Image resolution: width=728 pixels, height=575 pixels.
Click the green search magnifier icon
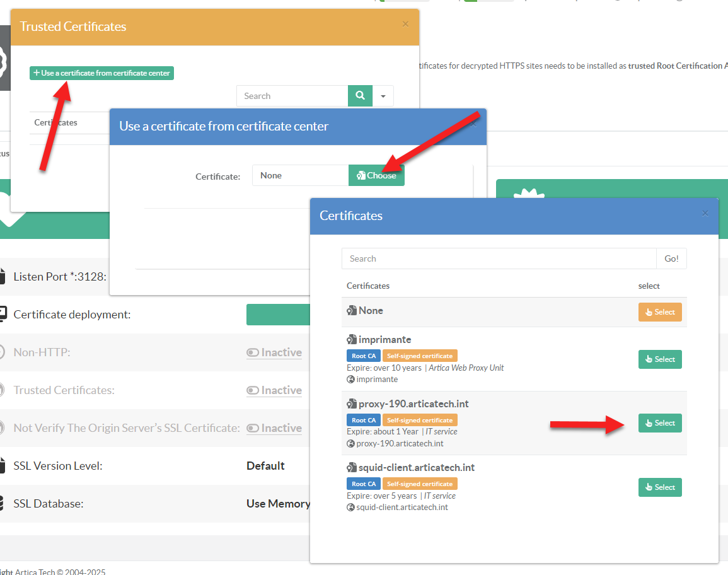pos(360,96)
